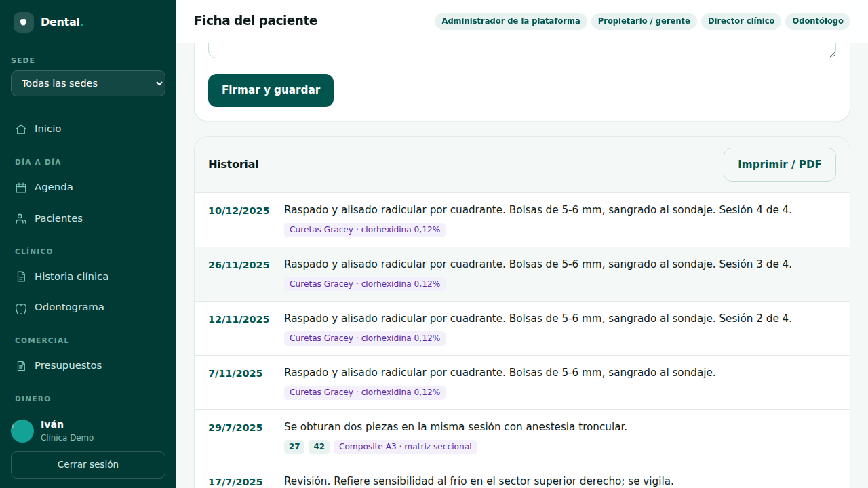
Task: Select Director clínico role
Action: click(741, 21)
